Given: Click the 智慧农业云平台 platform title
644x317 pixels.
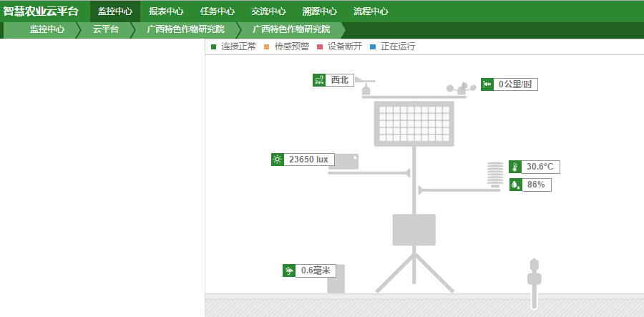Looking at the screenshot, I should pyautogui.click(x=42, y=11).
